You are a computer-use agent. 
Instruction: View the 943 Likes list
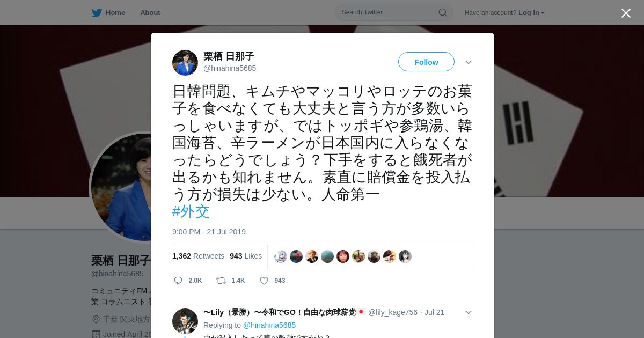coord(246,256)
